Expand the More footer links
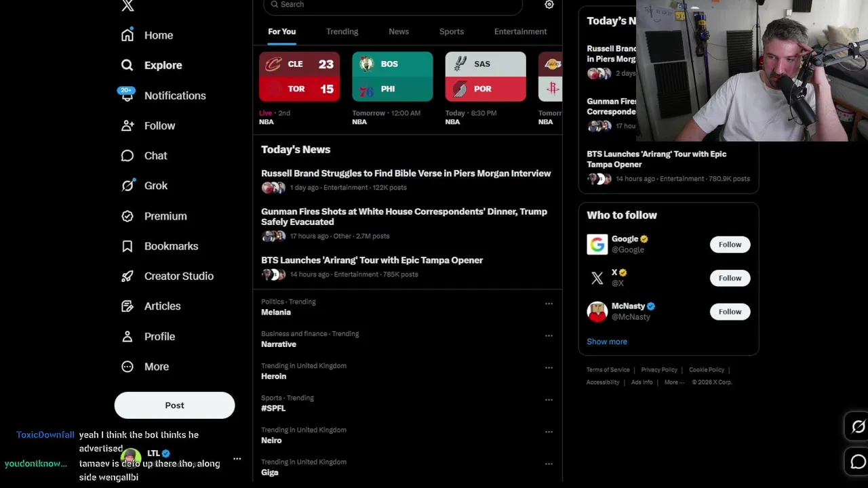 click(674, 382)
